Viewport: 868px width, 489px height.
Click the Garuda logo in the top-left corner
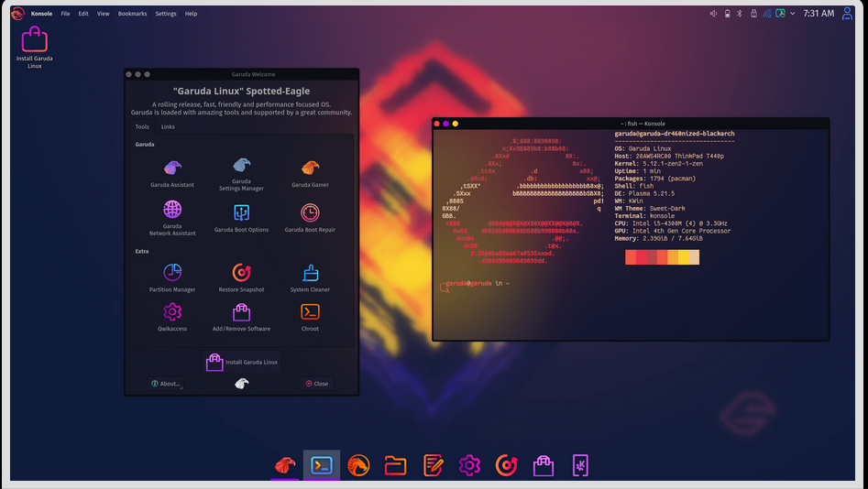(17, 13)
